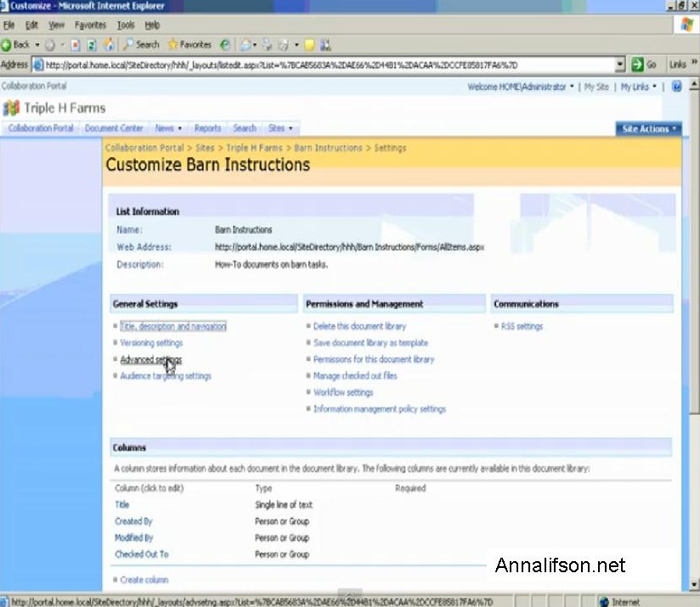The image size is (700, 607).
Task: Click inside the address URL field
Action: (x=328, y=65)
